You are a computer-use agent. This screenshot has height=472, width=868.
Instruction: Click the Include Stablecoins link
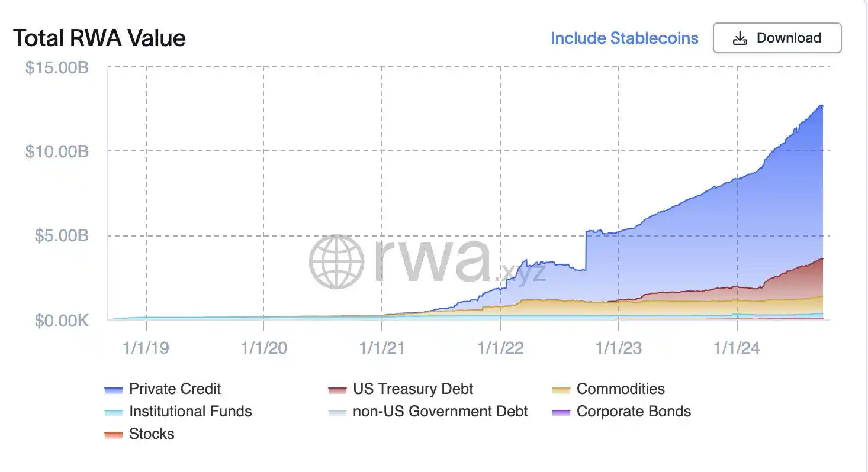tap(624, 38)
